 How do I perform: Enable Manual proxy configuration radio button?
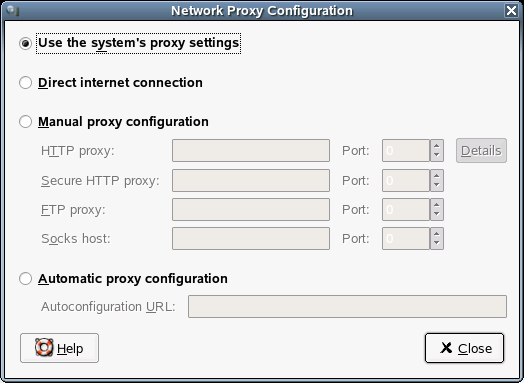[25, 122]
